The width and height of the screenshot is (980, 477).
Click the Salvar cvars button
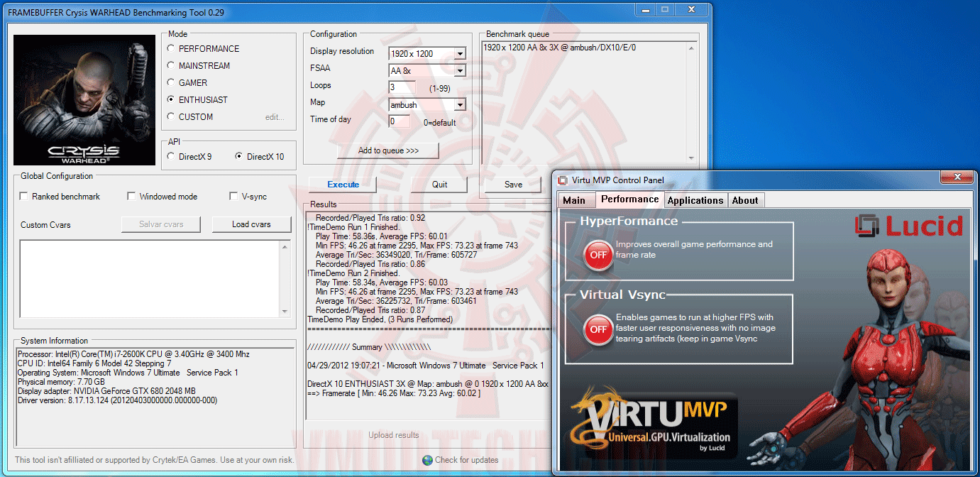point(163,224)
